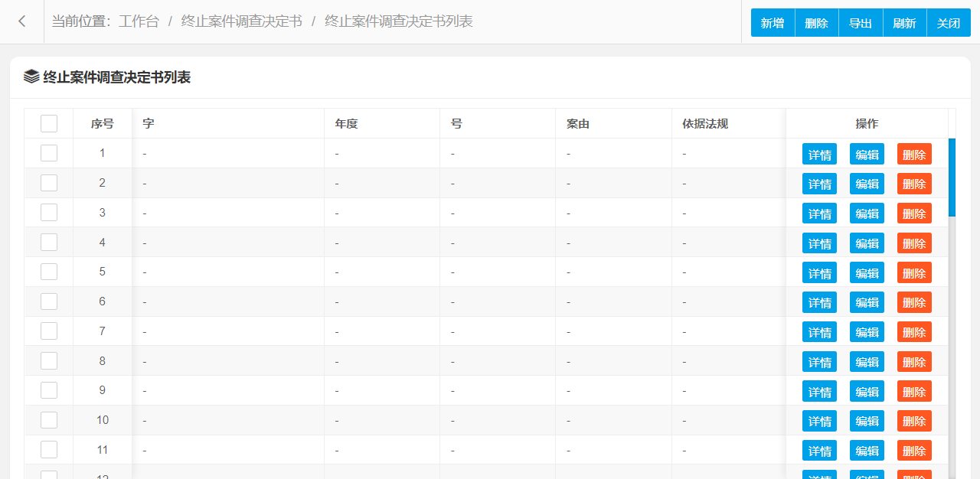View 详情 for row 10
Screen dimensions: 980x479
(819, 421)
